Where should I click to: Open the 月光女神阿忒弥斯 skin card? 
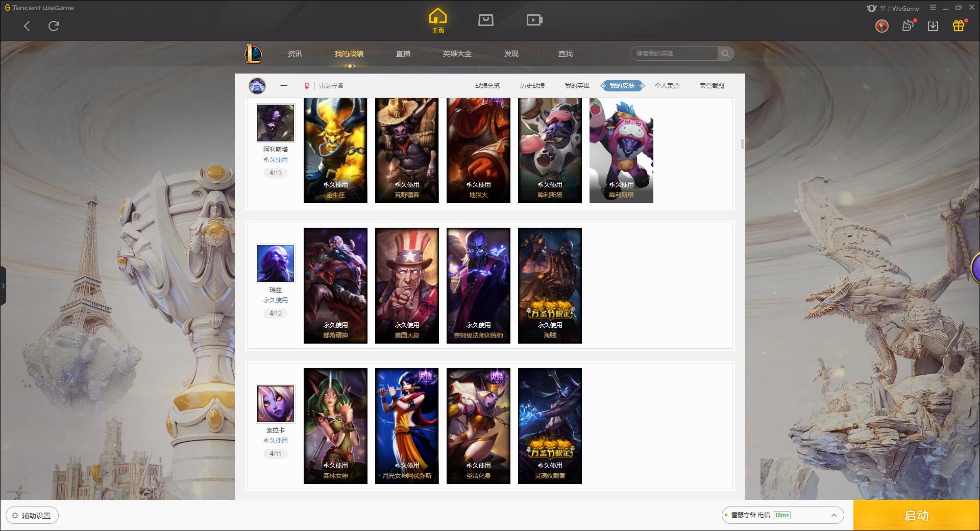pos(407,426)
